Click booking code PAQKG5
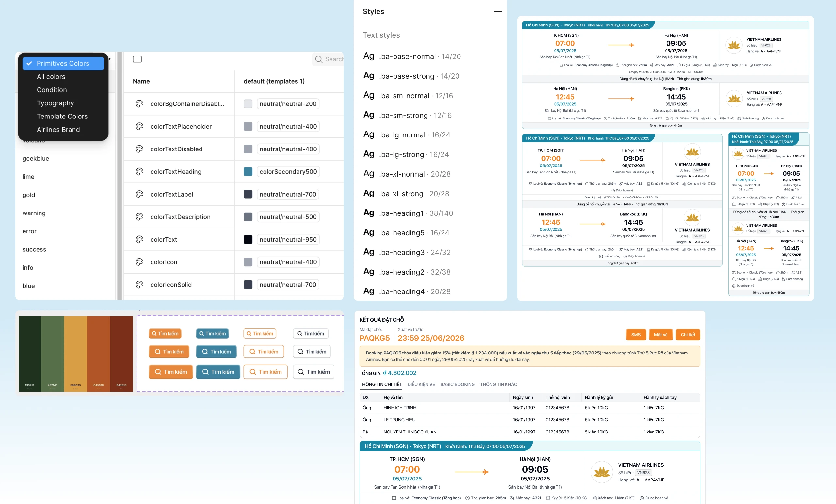Viewport: 836px width, 504px height. 375,338
